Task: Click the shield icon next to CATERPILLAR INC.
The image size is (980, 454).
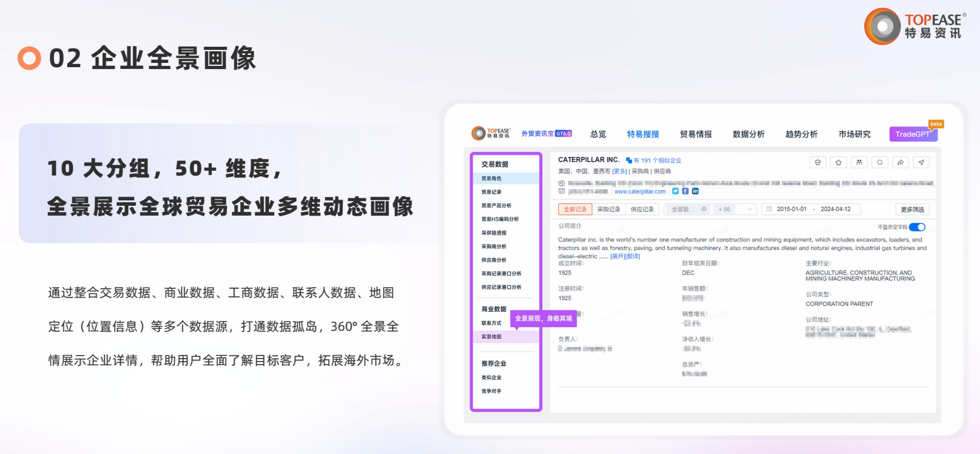Action: [817, 163]
